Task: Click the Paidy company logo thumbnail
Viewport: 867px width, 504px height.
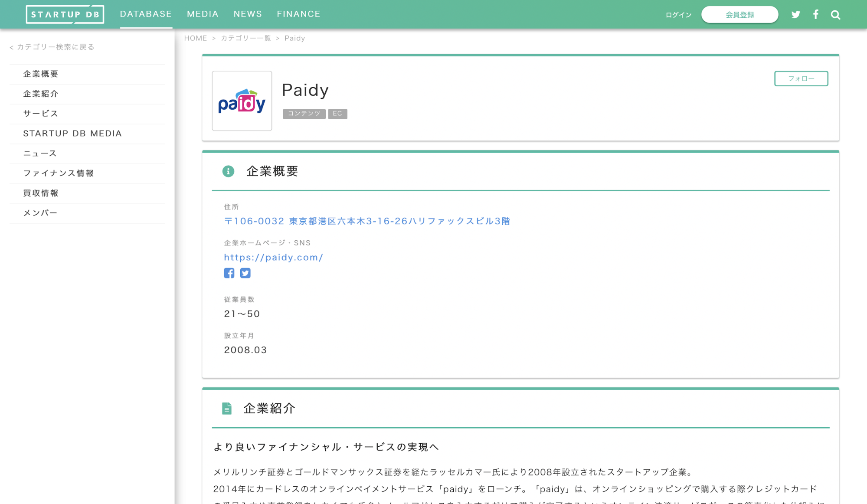Action: pos(242,101)
